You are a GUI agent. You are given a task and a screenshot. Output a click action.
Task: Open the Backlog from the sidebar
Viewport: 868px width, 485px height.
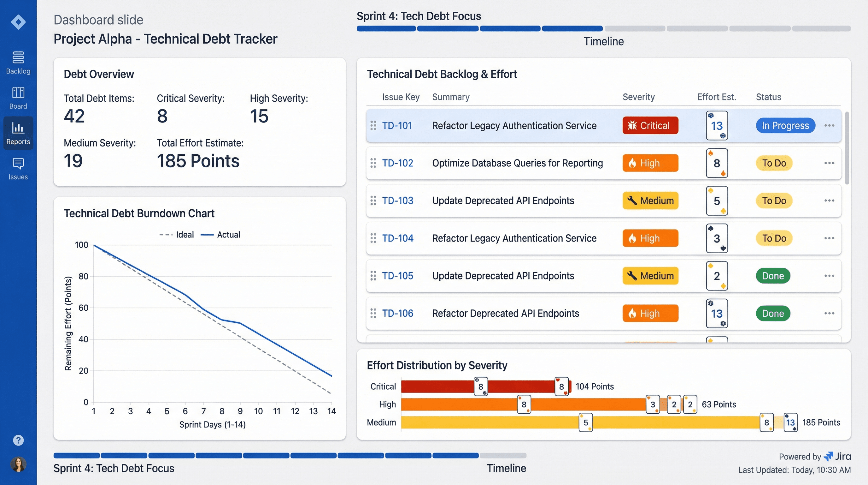(x=18, y=63)
